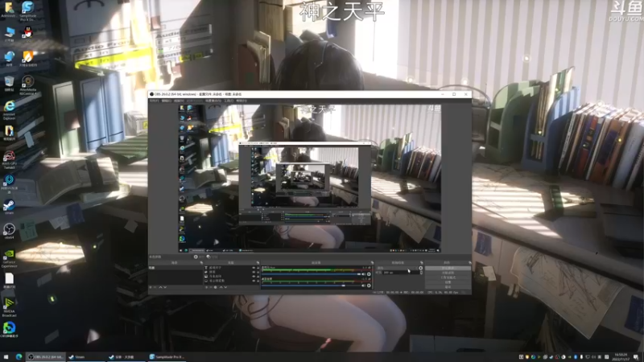The width and height of the screenshot is (644, 362).
Task: Hide the display capture source row
Action: 254,281
